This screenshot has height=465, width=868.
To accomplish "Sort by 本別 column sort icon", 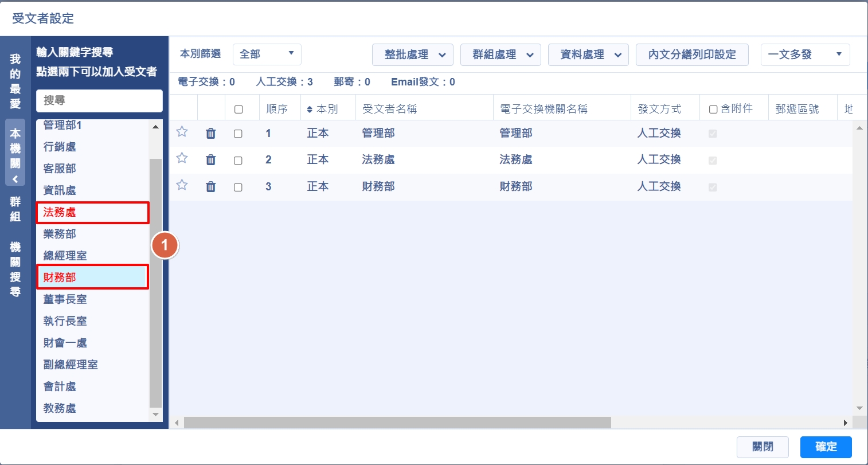I will point(310,109).
